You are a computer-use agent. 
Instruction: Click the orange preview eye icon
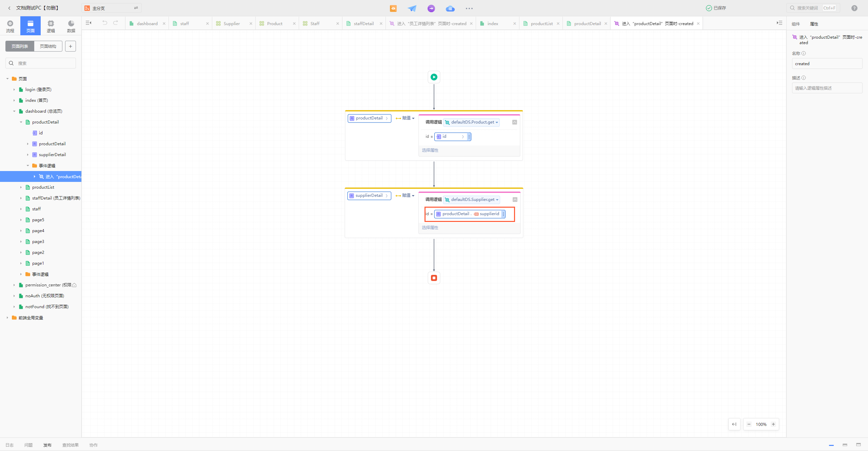pos(393,8)
